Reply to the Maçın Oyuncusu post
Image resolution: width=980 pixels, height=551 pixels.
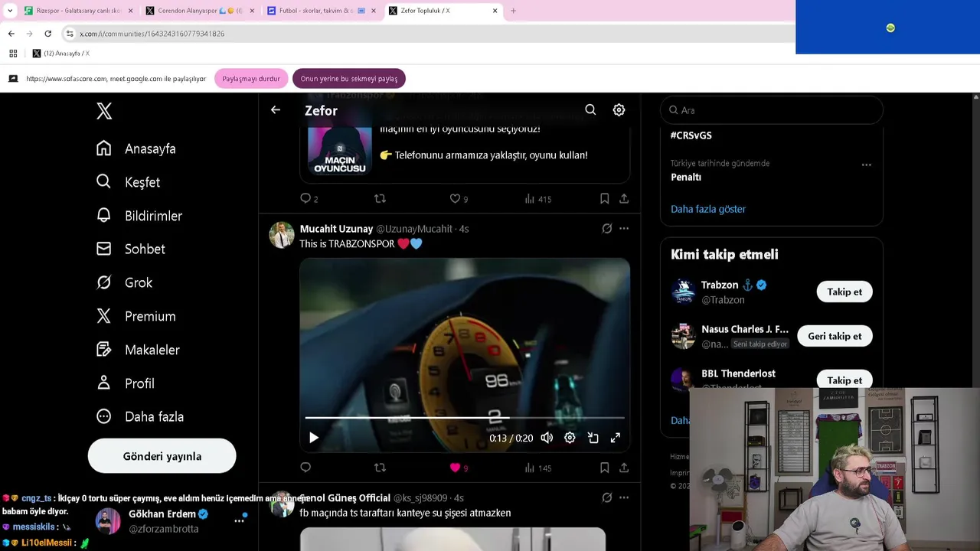click(x=305, y=199)
